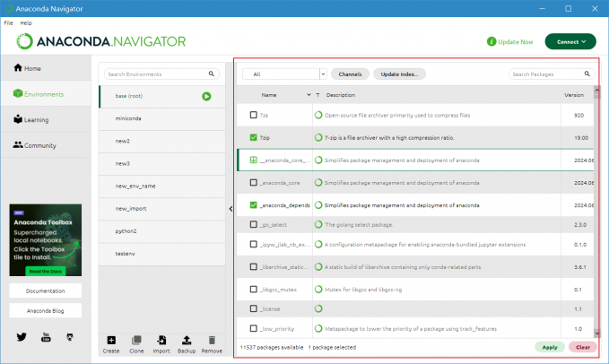Click the status circle for 7zip
Viewport: 609px width, 364px height.
pos(318,137)
